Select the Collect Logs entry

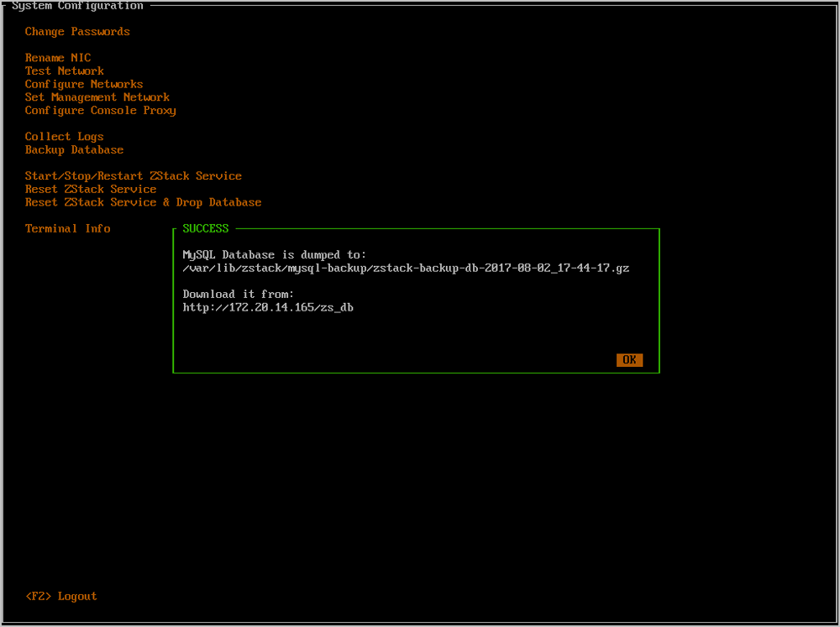point(65,137)
